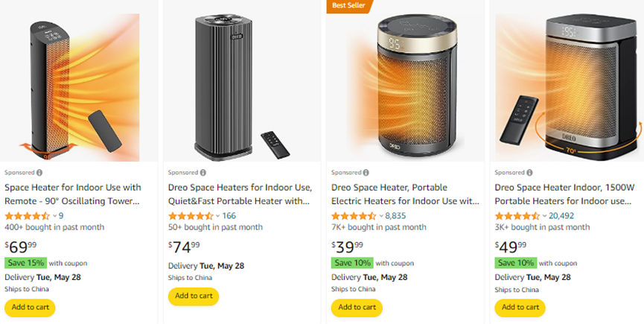Open the Dreo Space Heater, Portable Electric Heaters title
The image size is (644, 324).
pyautogui.click(x=405, y=194)
